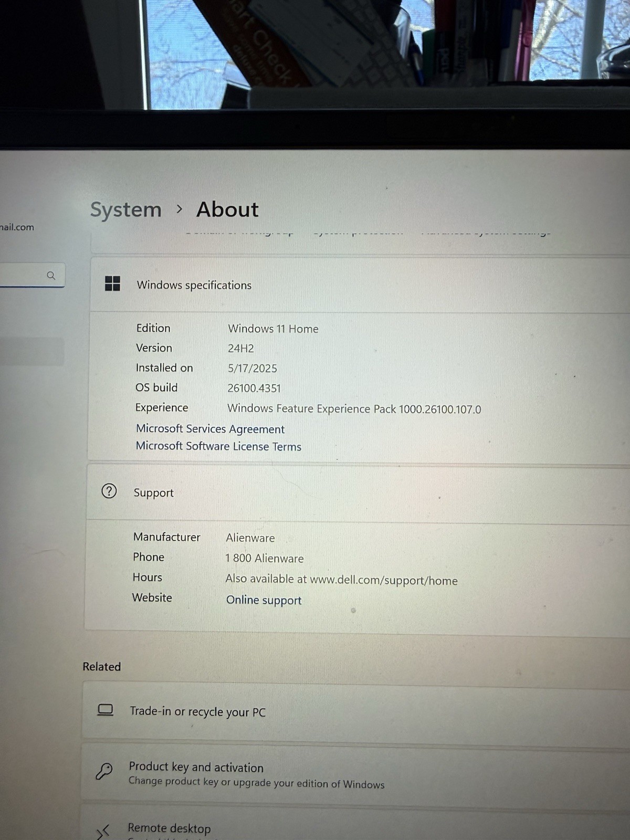Collapse the Windows specifications section header
Image resolution: width=630 pixels, height=840 pixels.
coord(360,285)
